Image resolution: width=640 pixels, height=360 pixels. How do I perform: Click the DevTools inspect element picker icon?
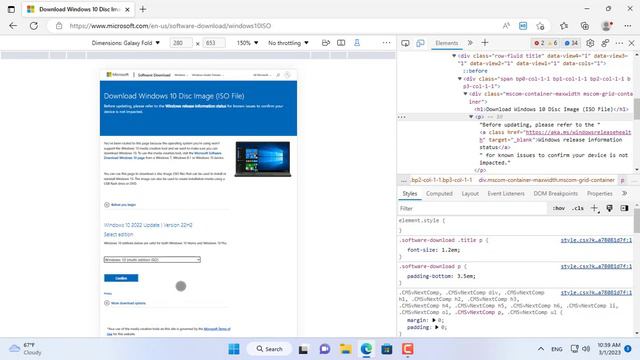click(x=405, y=43)
